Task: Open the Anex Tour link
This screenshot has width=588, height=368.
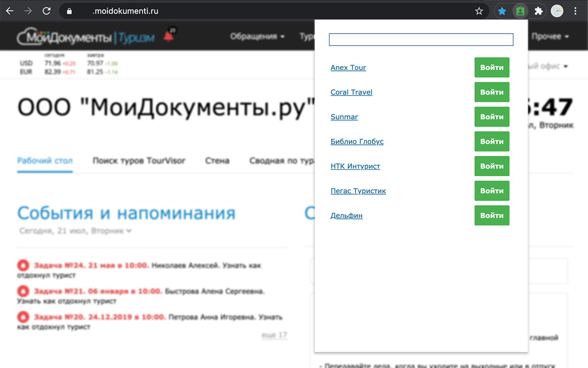Action: 348,68
